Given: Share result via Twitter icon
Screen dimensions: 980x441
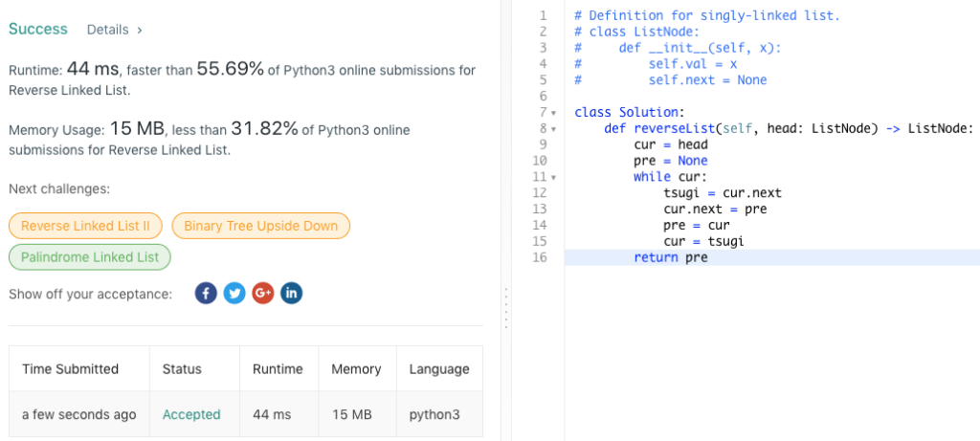Looking at the screenshot, I should point(234,294).
